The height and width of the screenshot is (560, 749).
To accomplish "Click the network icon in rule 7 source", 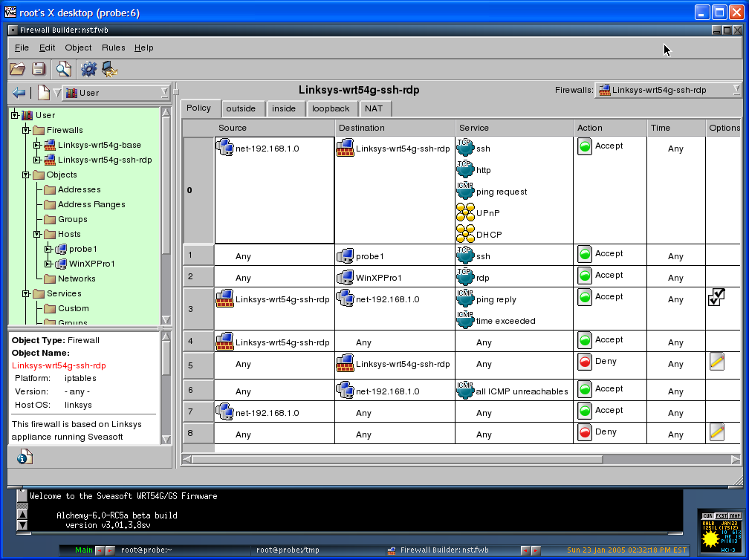I will (x=224, y=411).
